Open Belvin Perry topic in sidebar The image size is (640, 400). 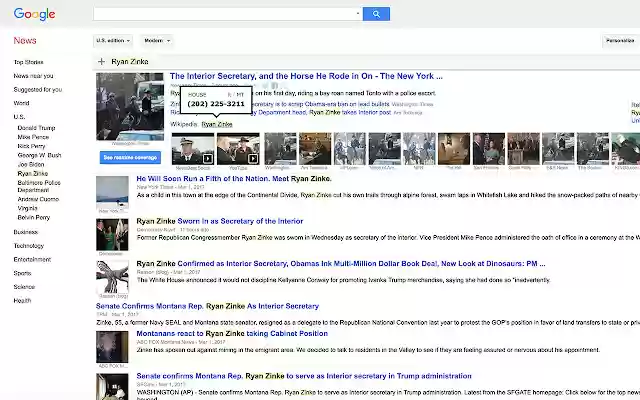tap(33, 218)
